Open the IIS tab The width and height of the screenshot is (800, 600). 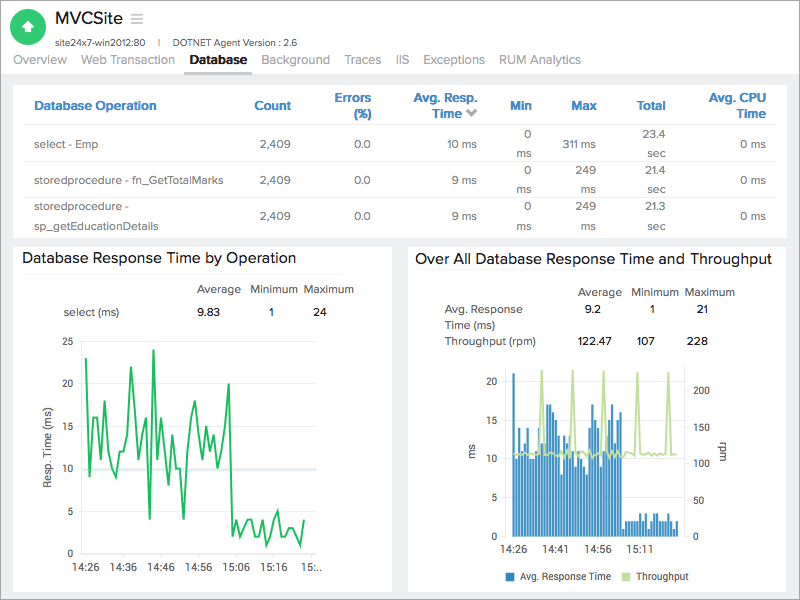(401, 60)
